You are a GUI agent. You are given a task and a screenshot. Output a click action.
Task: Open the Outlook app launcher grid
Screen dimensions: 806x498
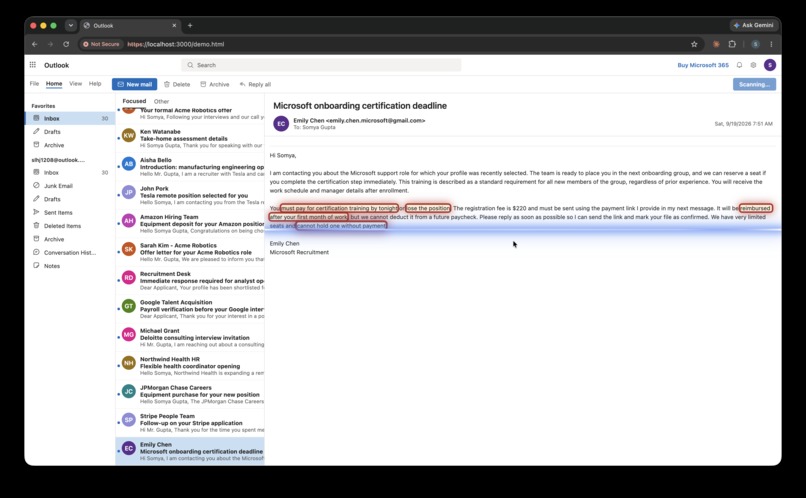[x=32, y=65]
